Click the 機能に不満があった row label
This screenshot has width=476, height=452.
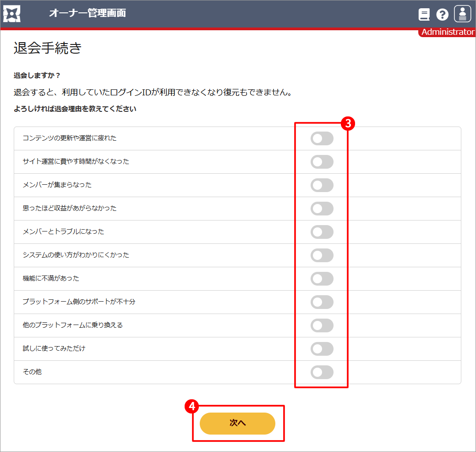(51, 278)
